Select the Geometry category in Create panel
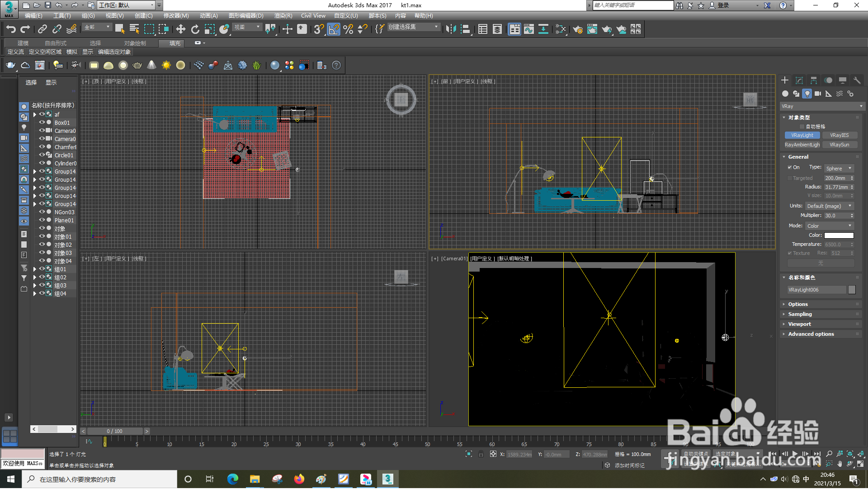 (785, 94)
